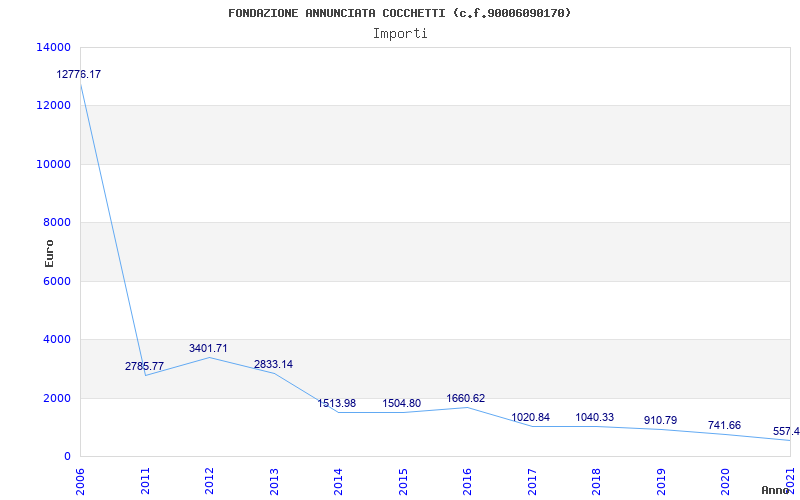The height and width of the screenshot is (500, 800).
Task: Click the Anno axis label
Action: (776, 490)
